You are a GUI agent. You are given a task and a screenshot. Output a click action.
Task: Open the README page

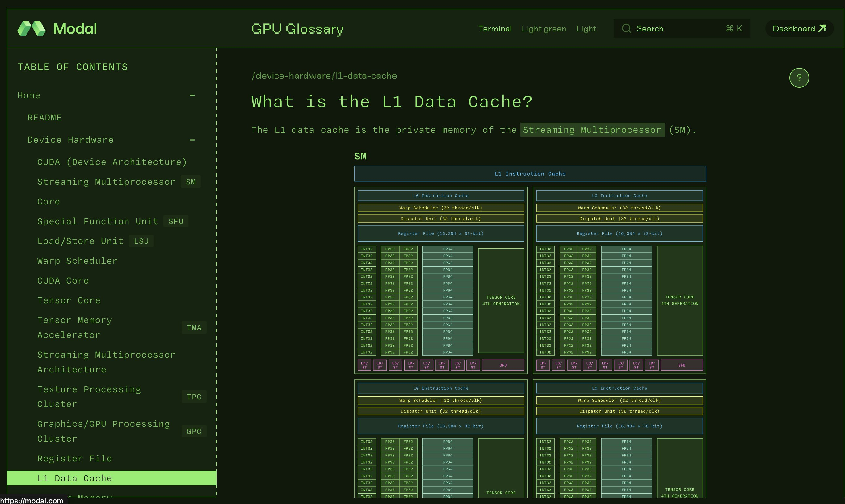pyautogui.click(x=44, y=118)
